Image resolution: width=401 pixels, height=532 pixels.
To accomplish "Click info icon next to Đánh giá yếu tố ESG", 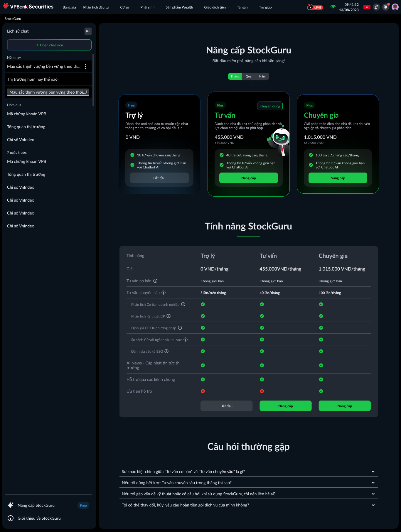I will pos(166,351).
